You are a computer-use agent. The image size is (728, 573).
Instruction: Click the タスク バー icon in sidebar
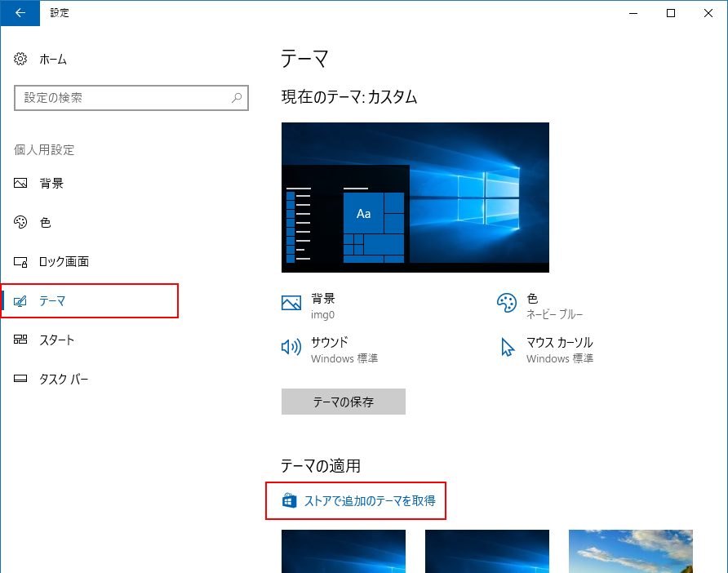(x=20, y=379)
